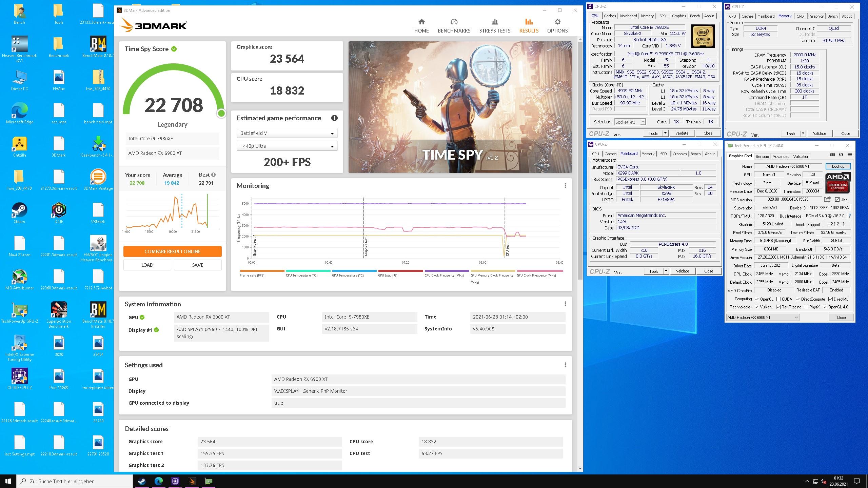Toggle the DirectCompute checkbox in GPU-Z
The image size is (868, 488).
click(798, 299)
